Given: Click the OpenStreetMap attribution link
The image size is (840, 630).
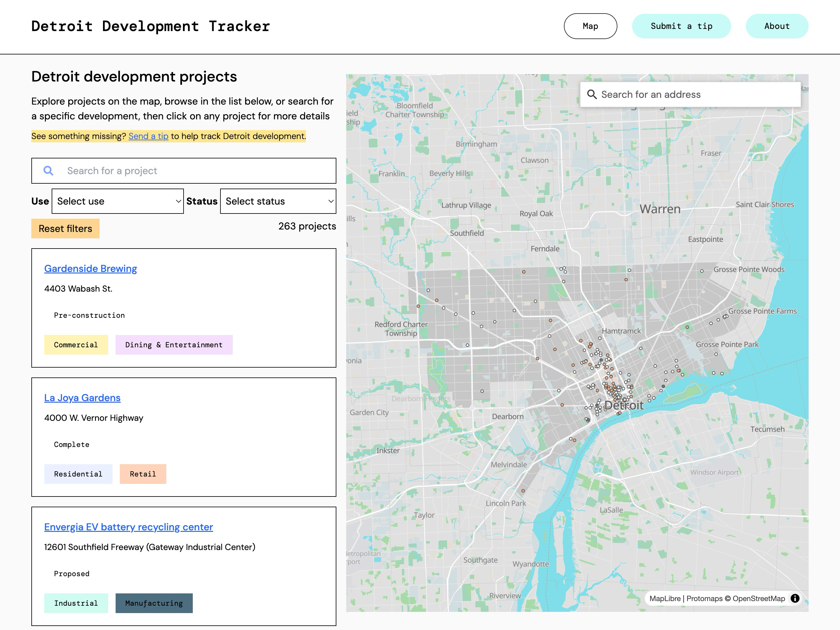Looking at the screenshot, I should 759,598.
